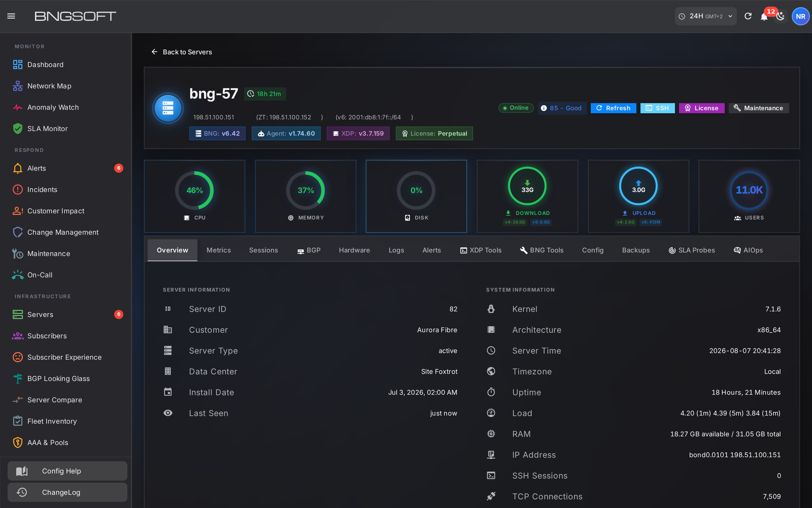Viewport: 812px width, 508px height.
Task: Click the Agent: v1.74.60 badge
Action: pos(286,133)
